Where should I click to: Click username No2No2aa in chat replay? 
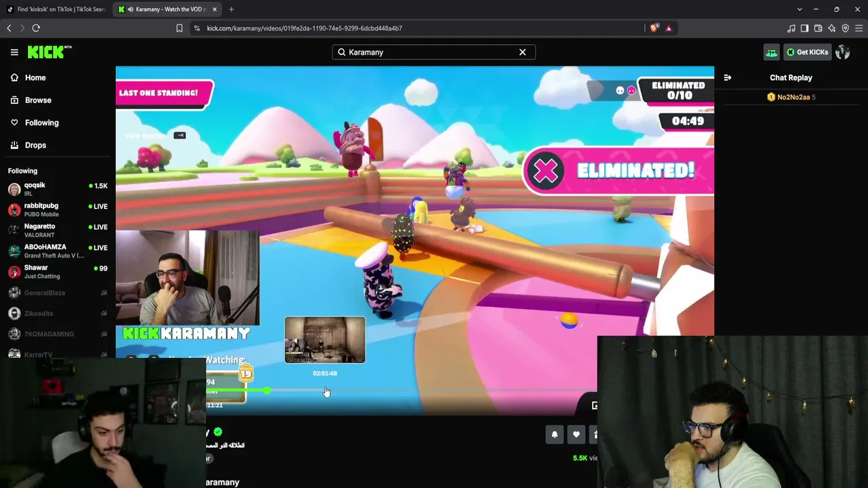(x=793, y=97)
